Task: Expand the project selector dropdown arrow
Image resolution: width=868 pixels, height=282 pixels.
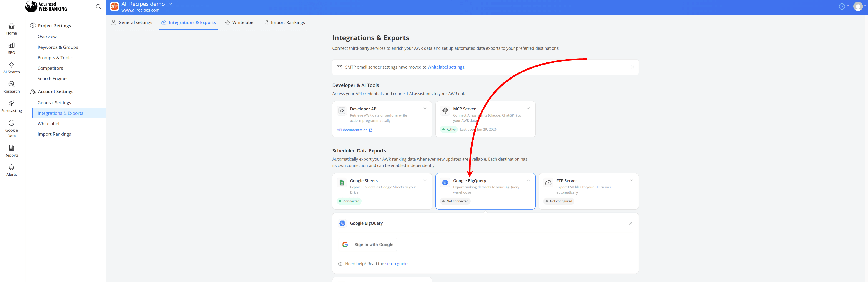Action: point(171,4)
